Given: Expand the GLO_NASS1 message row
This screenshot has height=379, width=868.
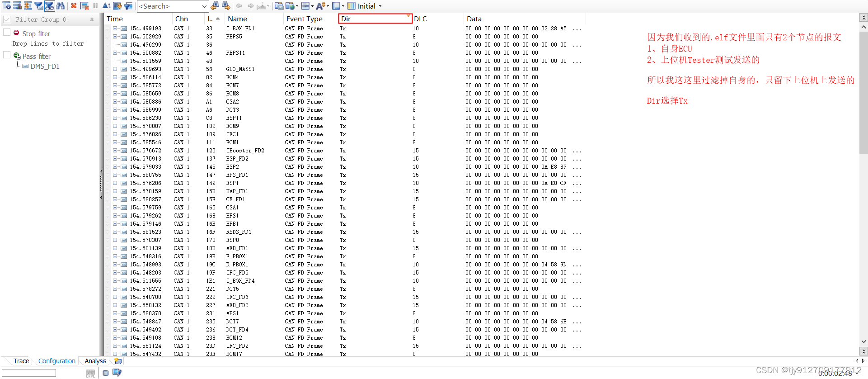Looking at the screenshot, I should click(x=115, y=69).
